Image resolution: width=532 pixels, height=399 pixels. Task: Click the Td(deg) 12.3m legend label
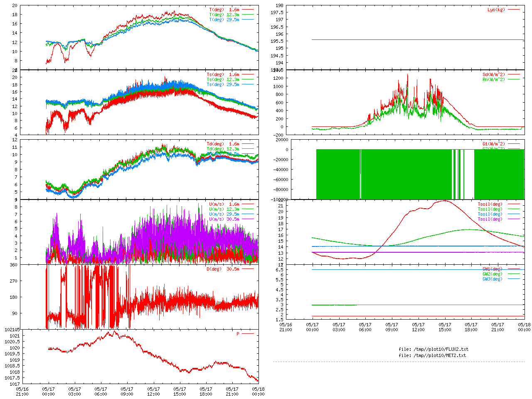[223, 149]
